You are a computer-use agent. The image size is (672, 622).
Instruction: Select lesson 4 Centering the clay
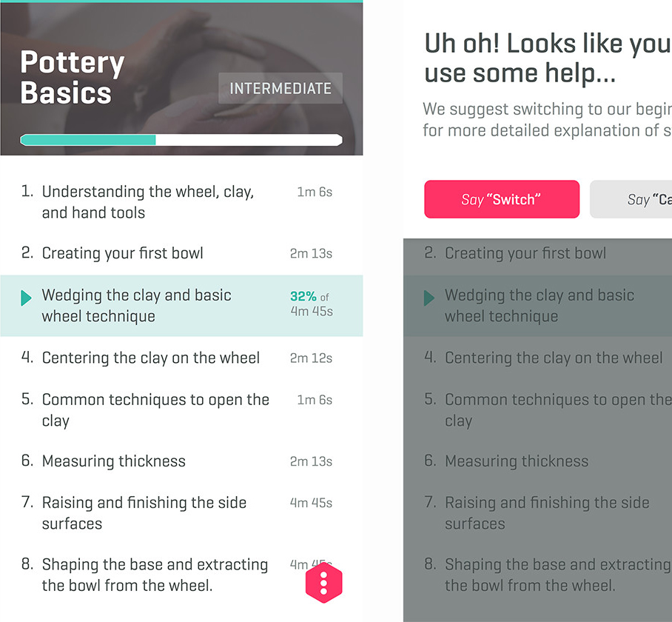pos(150,358)
